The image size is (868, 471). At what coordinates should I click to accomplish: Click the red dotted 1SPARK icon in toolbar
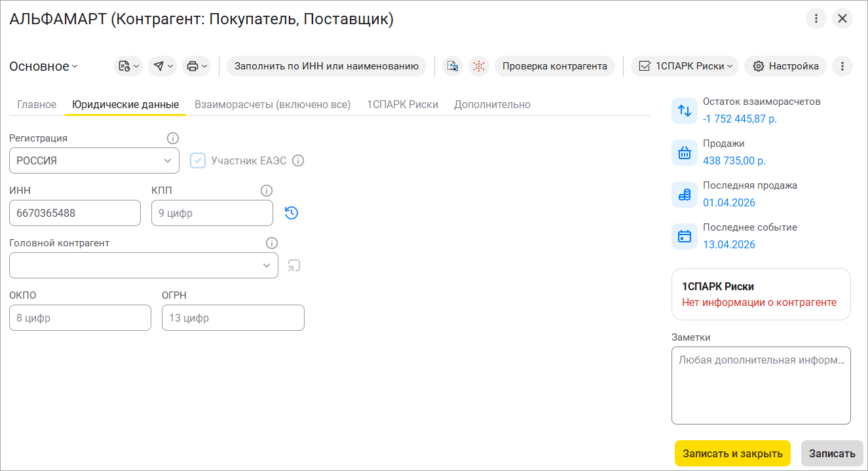479,66
